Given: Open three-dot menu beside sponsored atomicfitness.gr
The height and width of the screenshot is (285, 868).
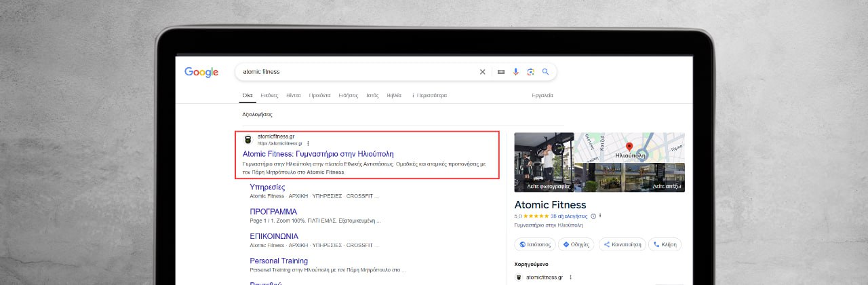Looking at the screenshot, I should 570,277.
